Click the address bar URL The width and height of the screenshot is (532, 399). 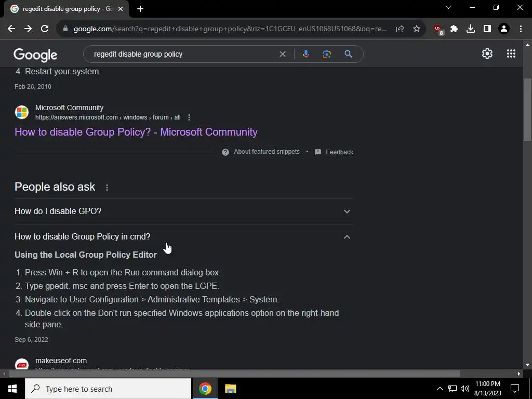pyautogui.click(x=230, y=29)
